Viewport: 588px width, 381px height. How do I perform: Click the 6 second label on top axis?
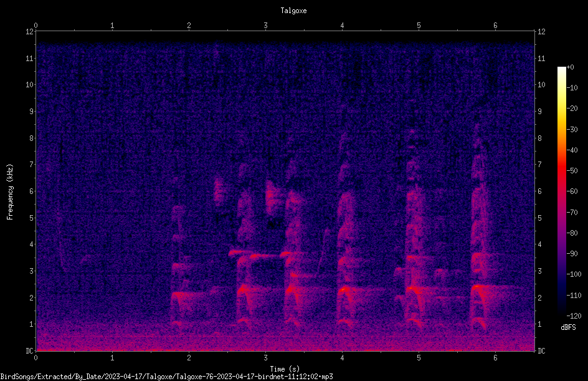(495, 26)
